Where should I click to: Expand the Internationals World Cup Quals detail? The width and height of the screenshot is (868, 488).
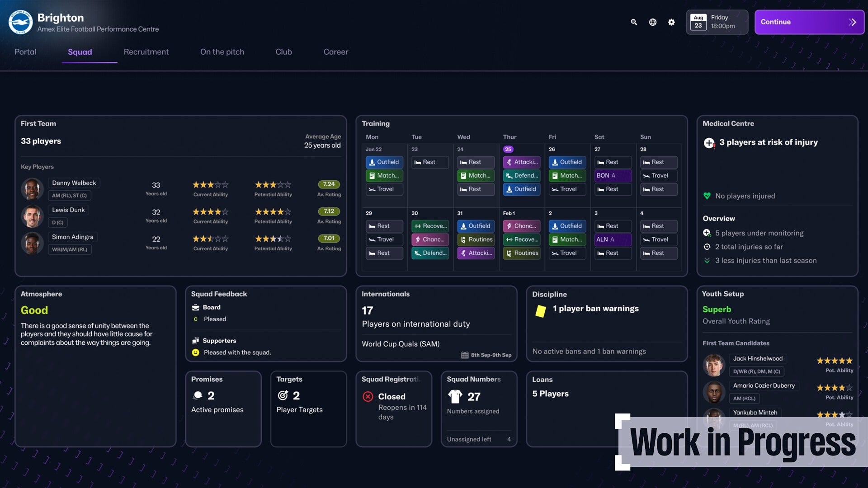point(400,344)
